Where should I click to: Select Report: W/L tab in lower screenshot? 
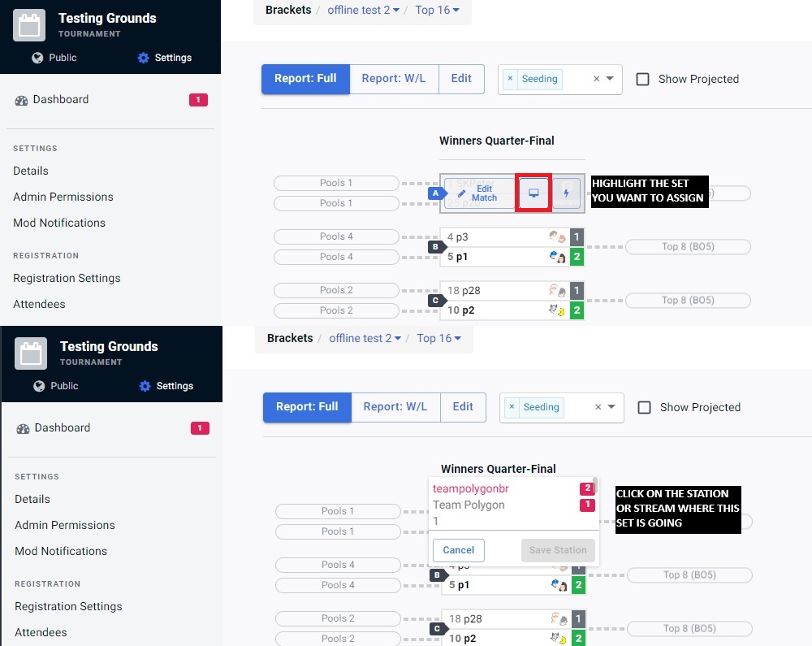point(395,407)
